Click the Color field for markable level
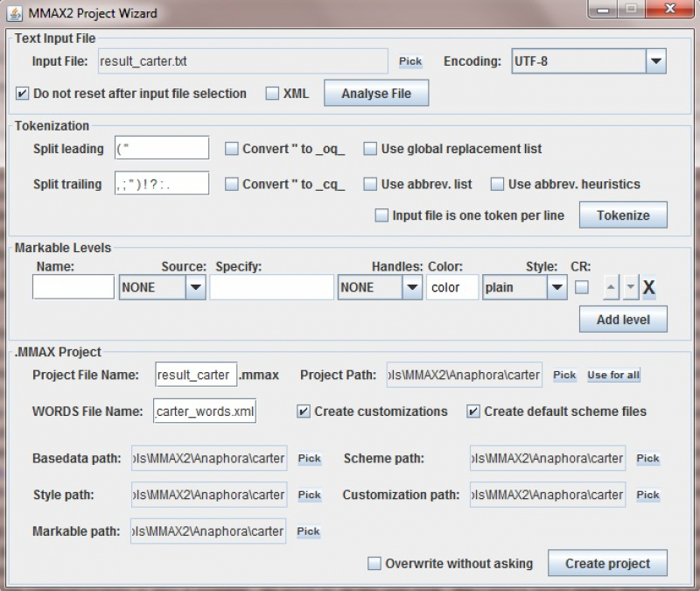Screen dimensions: 700x591 pyautogui.click(x=452, y=287)
